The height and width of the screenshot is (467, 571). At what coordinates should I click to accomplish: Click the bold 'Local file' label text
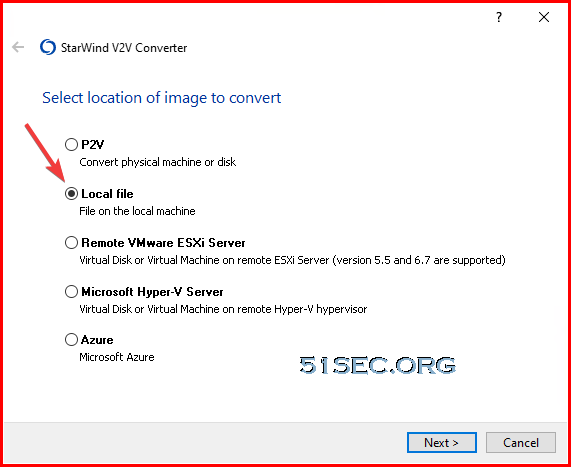point(107,194)
